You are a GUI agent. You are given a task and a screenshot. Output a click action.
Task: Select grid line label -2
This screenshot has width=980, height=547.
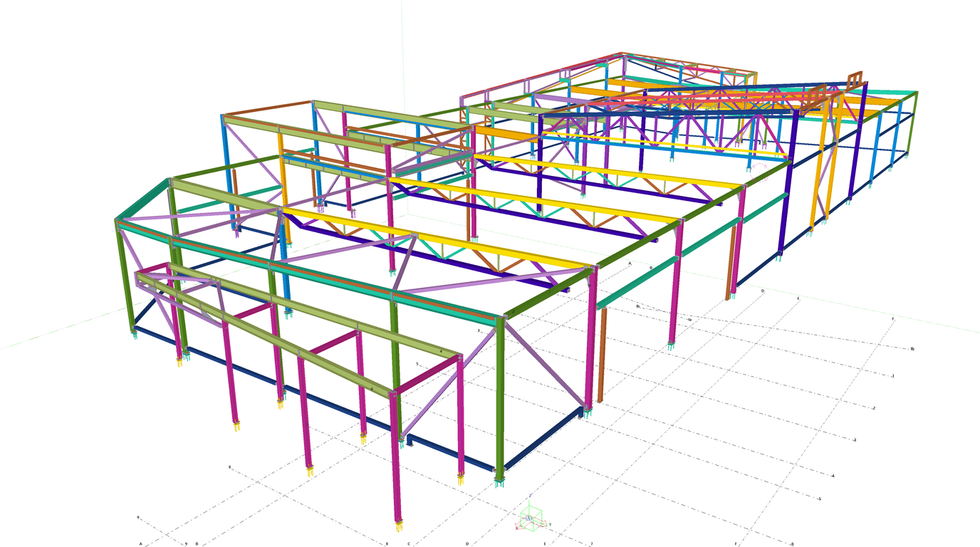pyautogui.click(x=873, y=408)
